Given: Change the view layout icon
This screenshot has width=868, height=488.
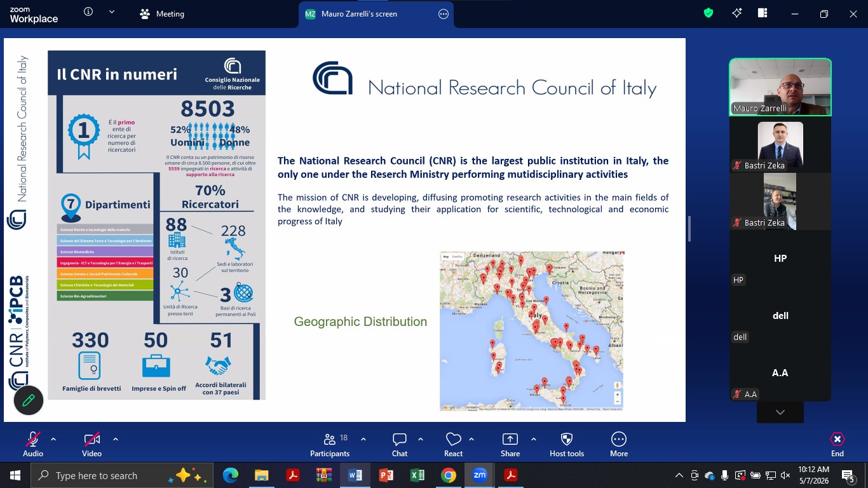Looking at the screenshot, I should [x=763, y=13].
